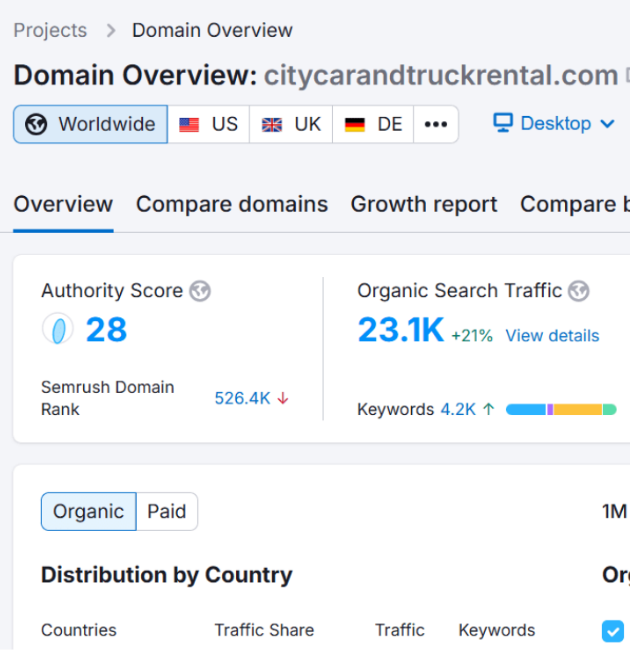The width and height of the screenshot is (630, 650).
Task: Click the desktop monitor icon
Action: point(503,123)
